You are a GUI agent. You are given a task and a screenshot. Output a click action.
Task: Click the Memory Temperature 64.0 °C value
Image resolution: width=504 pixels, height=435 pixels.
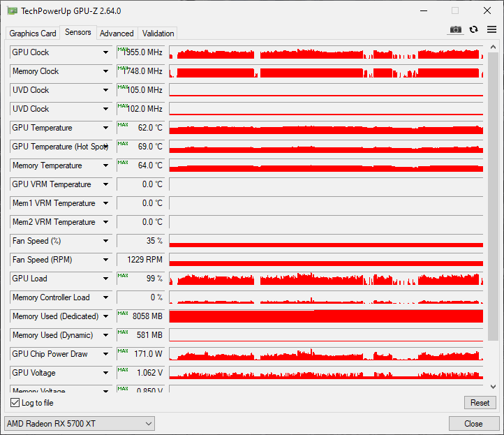[x=141, y=165]
